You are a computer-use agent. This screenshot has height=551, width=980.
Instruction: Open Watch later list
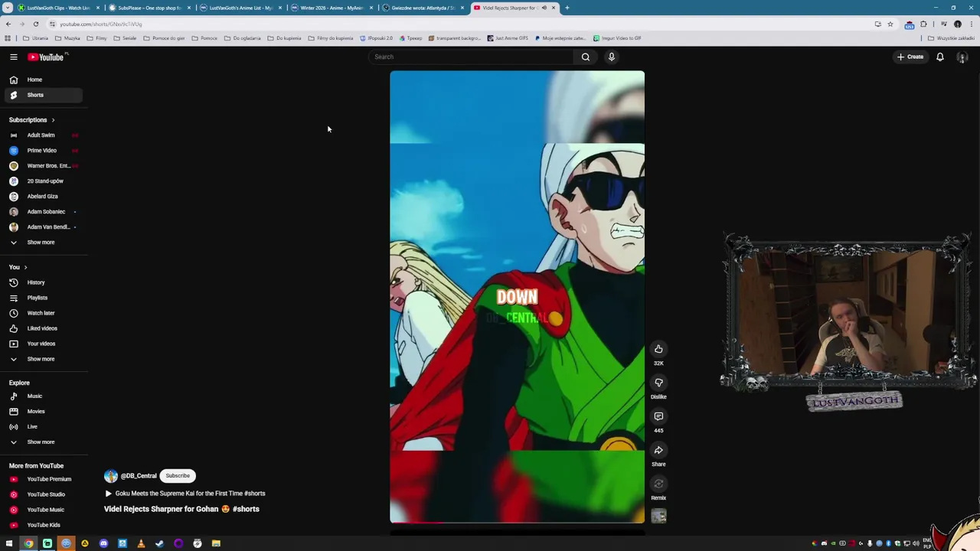coord(44,313)
